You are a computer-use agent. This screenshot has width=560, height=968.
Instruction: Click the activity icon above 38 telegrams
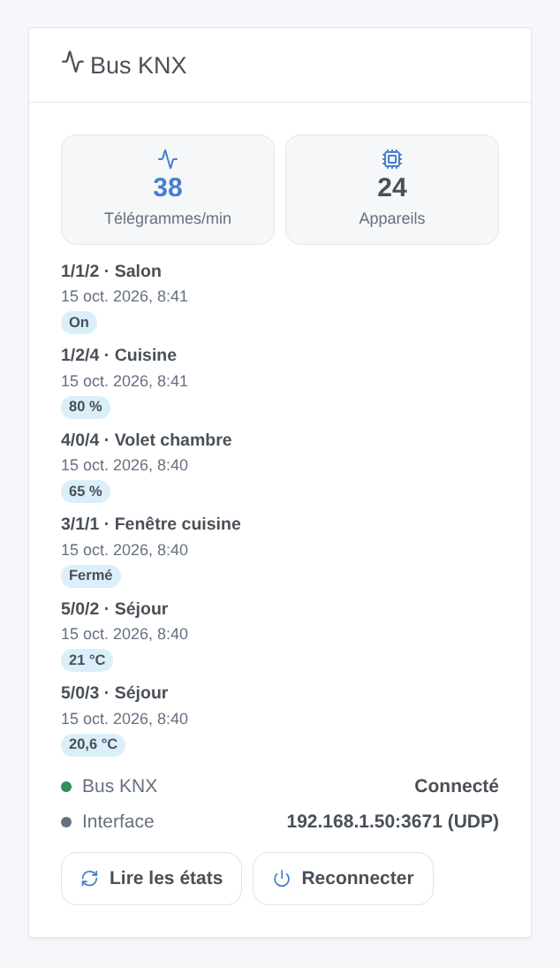tap(168, 159)
